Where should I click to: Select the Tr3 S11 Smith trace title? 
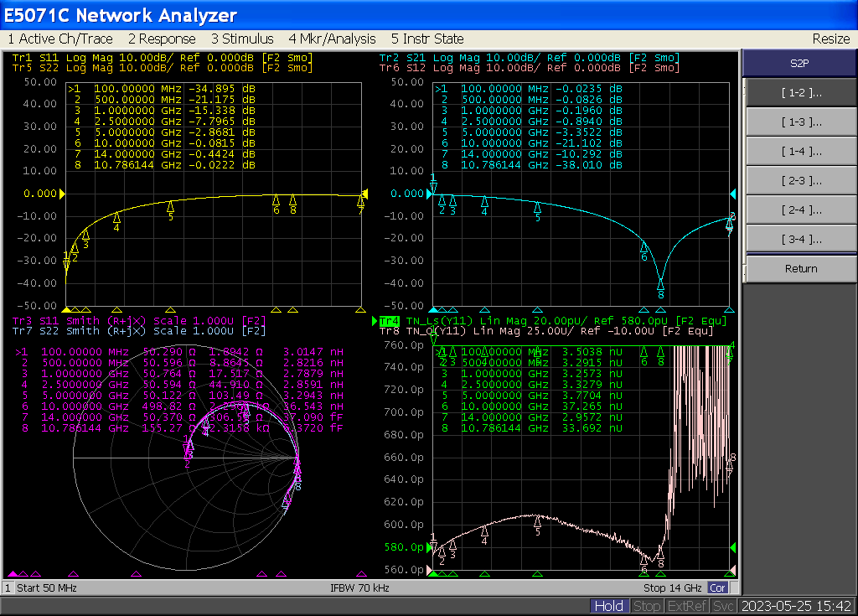point(139,321)
